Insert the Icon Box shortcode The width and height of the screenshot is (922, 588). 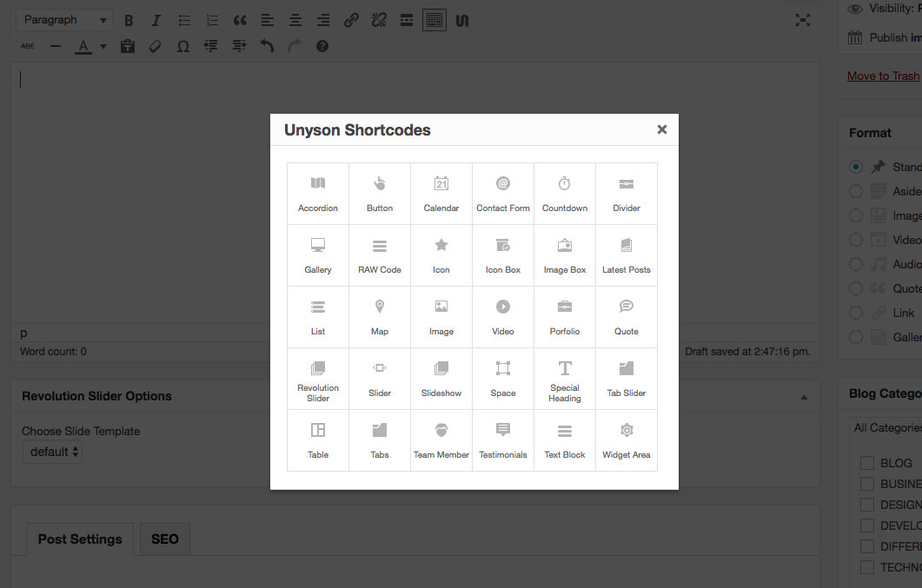pyautogui.click(x=503, y=255)
